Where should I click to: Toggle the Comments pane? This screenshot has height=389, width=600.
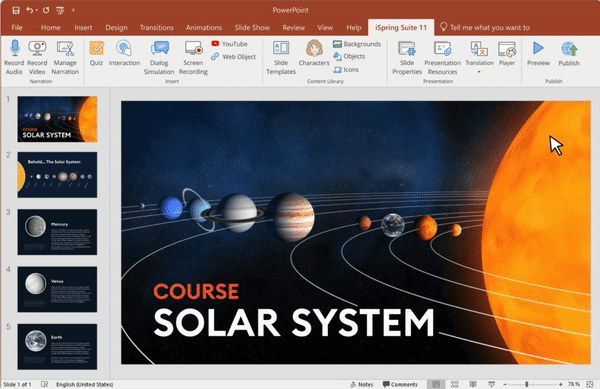[x=400, y=384]
